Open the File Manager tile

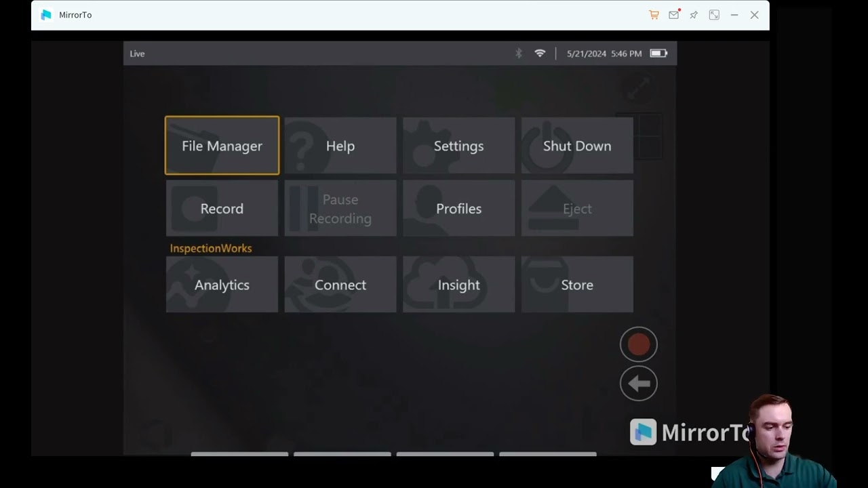click(222, 146)
